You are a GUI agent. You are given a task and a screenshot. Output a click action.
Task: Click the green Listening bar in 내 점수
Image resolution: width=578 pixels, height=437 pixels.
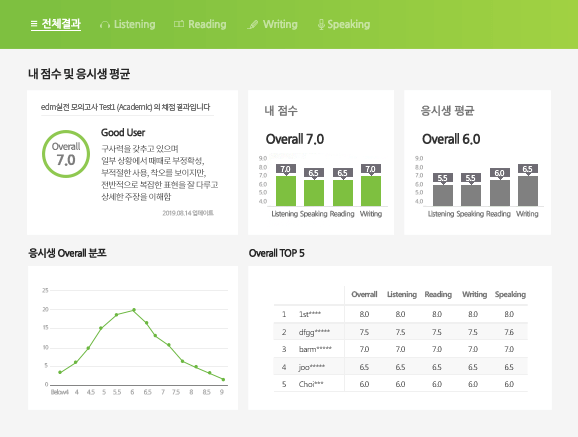click(x=286, y=191)
